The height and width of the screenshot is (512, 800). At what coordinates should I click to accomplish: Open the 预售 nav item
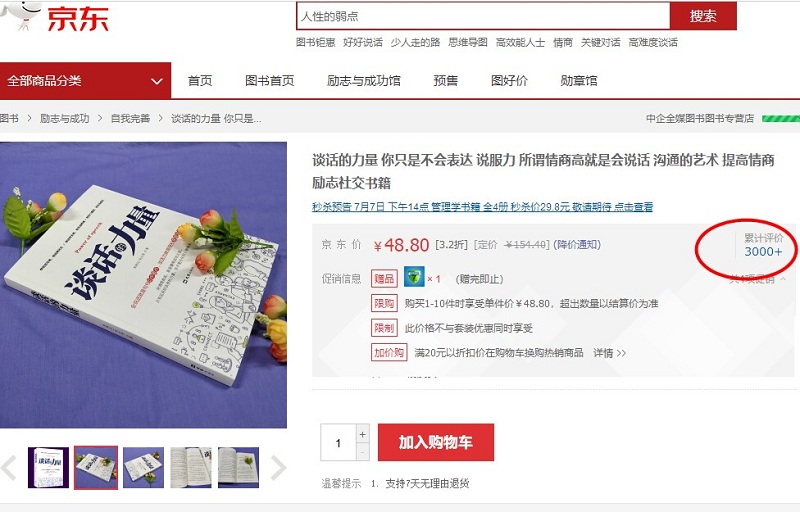click(x=445, y=81)
